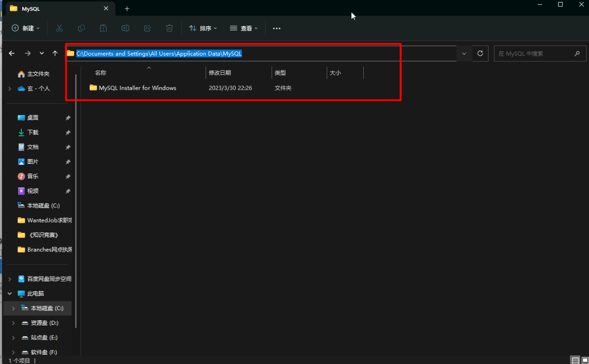Expand 站点盘 (E:) tree node
The height and width of the screenshot is (364, 589).
[13, 337]
